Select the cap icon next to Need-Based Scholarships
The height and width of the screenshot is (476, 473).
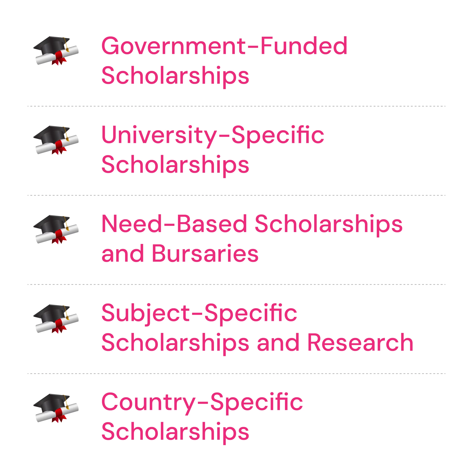point(56,229)
